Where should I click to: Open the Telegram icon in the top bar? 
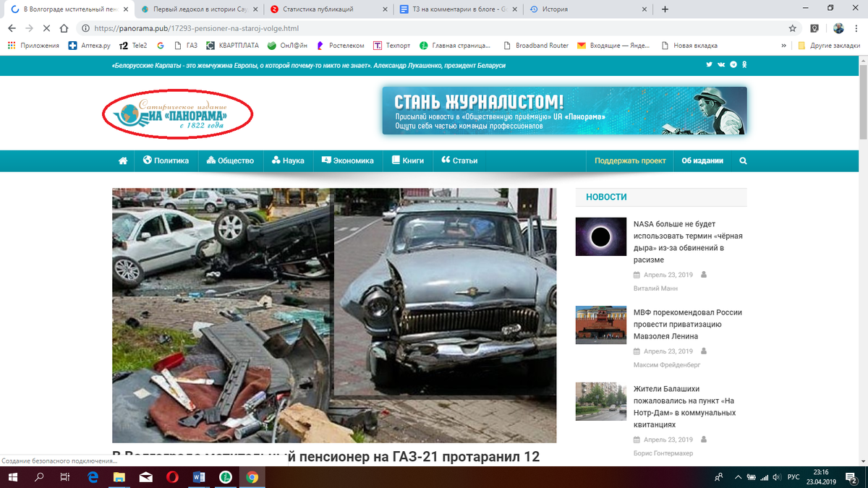[733, 64]
